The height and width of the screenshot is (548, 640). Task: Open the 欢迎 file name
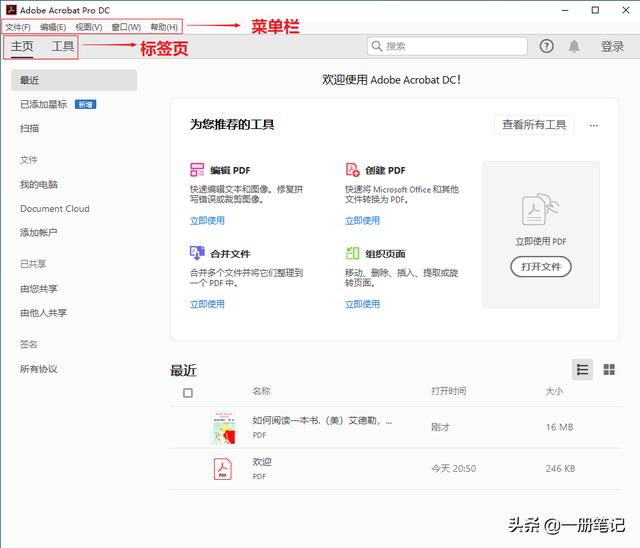[x=262, y=462]
